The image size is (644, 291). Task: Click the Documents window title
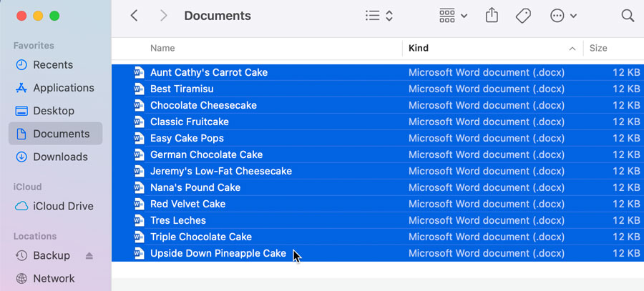click(x=218, y=16)
